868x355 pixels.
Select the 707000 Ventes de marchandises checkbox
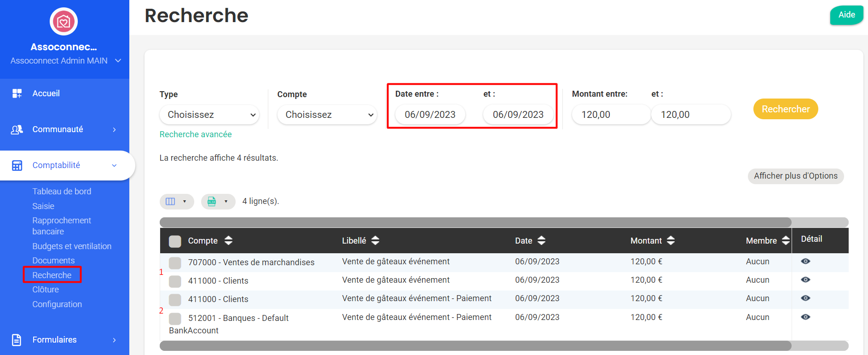pos(175,263)
